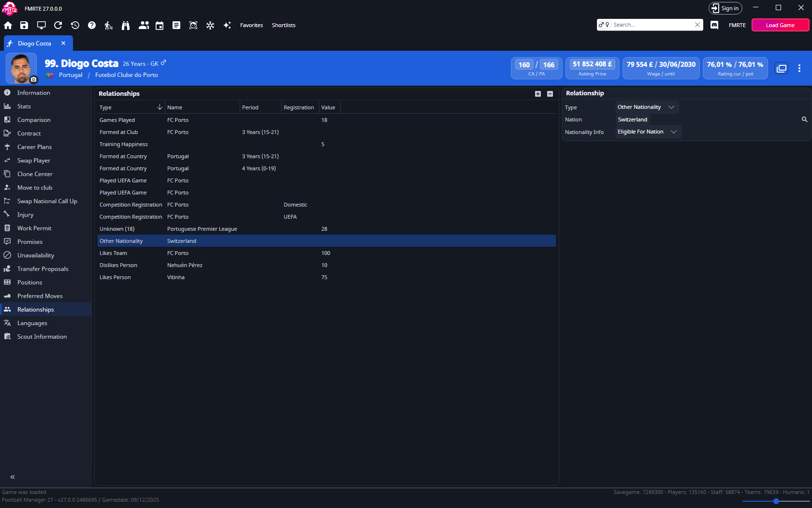Remove relationship with minus icon
Image resolution: width=812 pixels, height=508 pixels.
tap(550, 94)
